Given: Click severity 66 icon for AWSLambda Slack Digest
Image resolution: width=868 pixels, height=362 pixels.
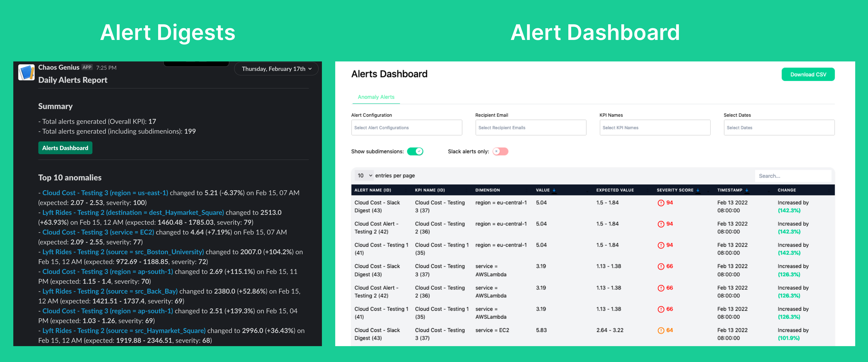Looking at the screenshot, I should coord(661,267).
